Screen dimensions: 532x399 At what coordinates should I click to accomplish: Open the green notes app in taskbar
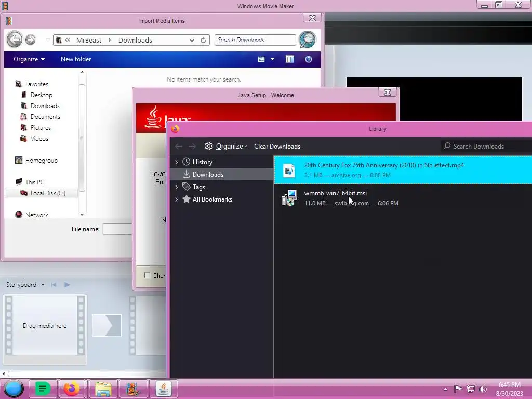pos(43,389)
